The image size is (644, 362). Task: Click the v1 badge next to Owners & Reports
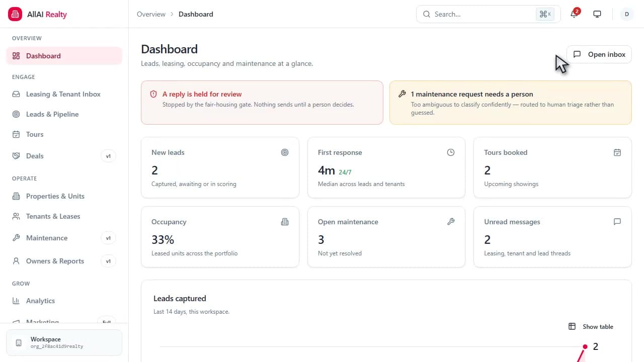click(108, 261)
